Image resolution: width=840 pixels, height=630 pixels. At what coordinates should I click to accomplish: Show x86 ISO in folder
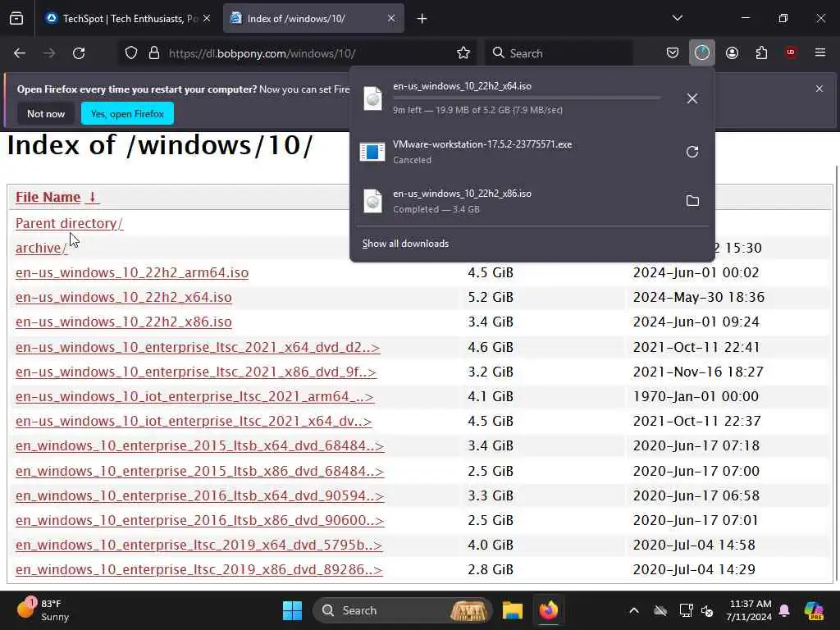point(692,201)
